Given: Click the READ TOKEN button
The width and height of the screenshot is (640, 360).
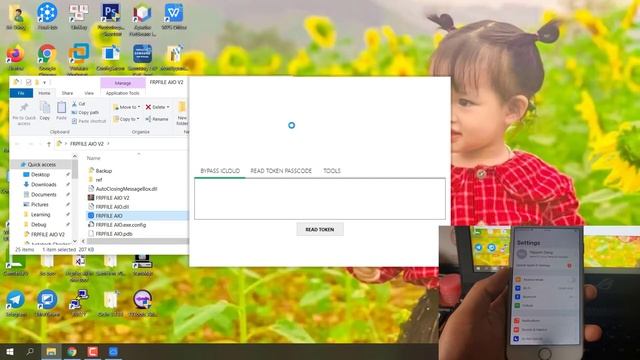Looking at the screenshot, I should pos(320,229).
